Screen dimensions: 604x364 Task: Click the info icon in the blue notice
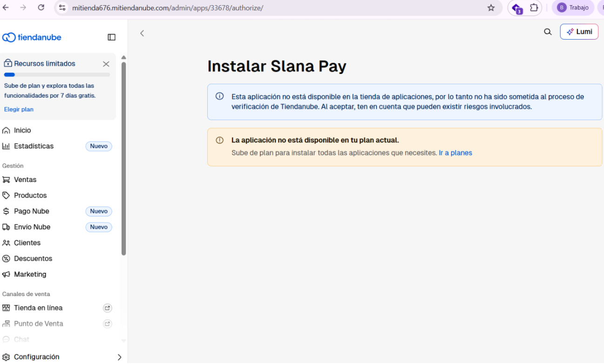(219, 96)
